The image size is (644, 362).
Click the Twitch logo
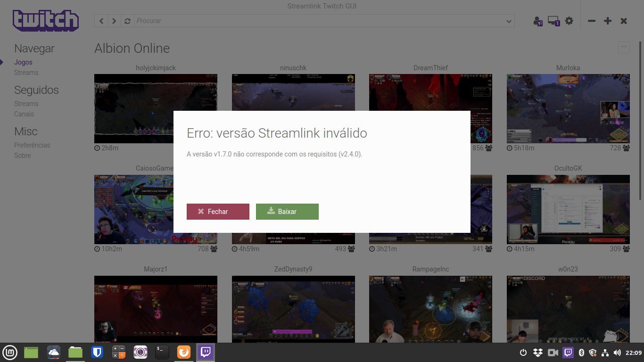46,21
